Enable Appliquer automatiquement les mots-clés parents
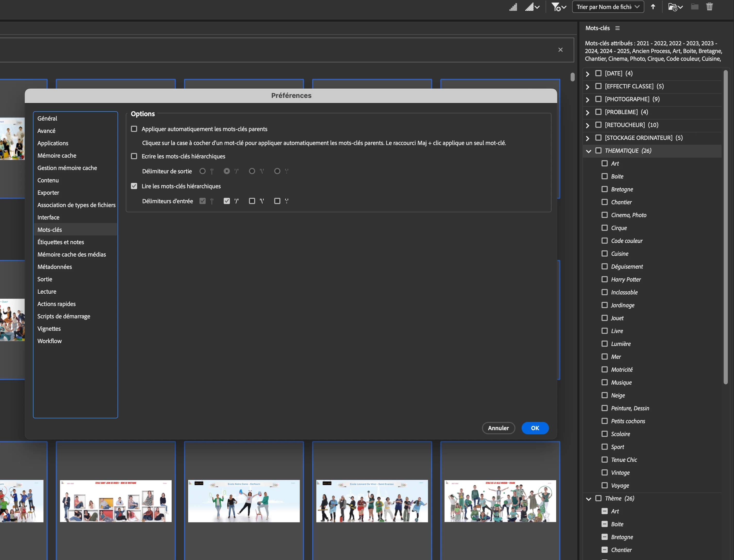The width and height of the screenshot is (734, 560). (134, 129)
